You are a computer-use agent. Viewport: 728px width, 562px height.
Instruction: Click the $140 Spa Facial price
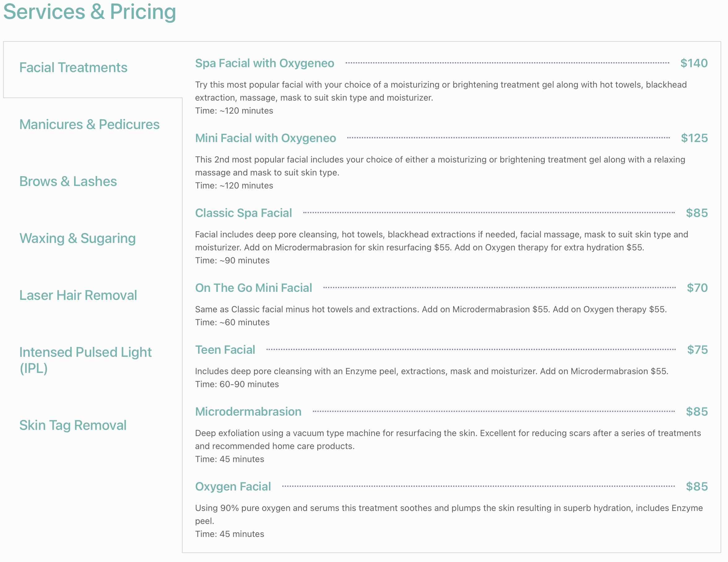coord(694,63)
